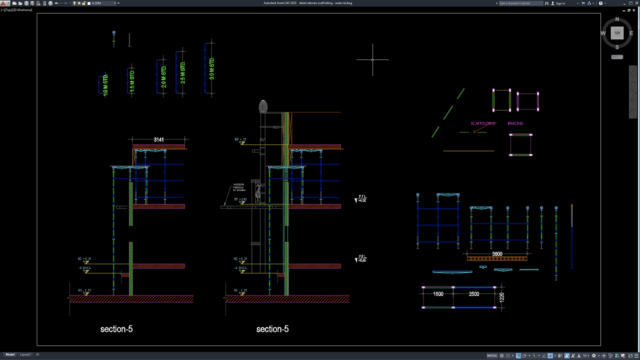
Task: Toggle the layer freeze sun icon
Action: coord(78,3)
